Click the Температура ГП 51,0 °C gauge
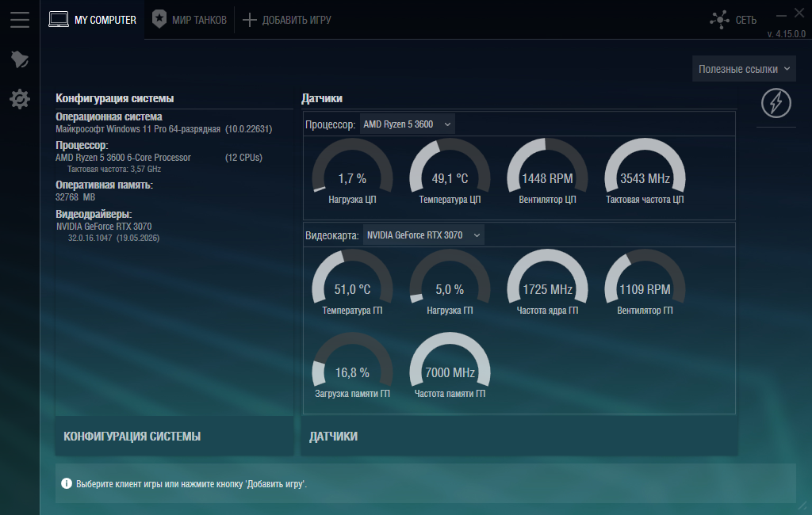Viewport: 812px width, 515px height. tap(352, 283)
